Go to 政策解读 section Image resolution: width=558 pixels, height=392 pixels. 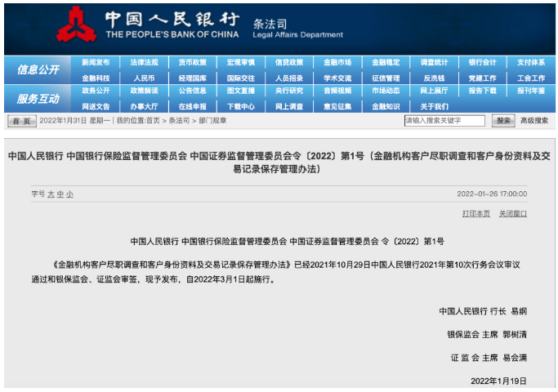pyautogui.click(x=144, y=91)
